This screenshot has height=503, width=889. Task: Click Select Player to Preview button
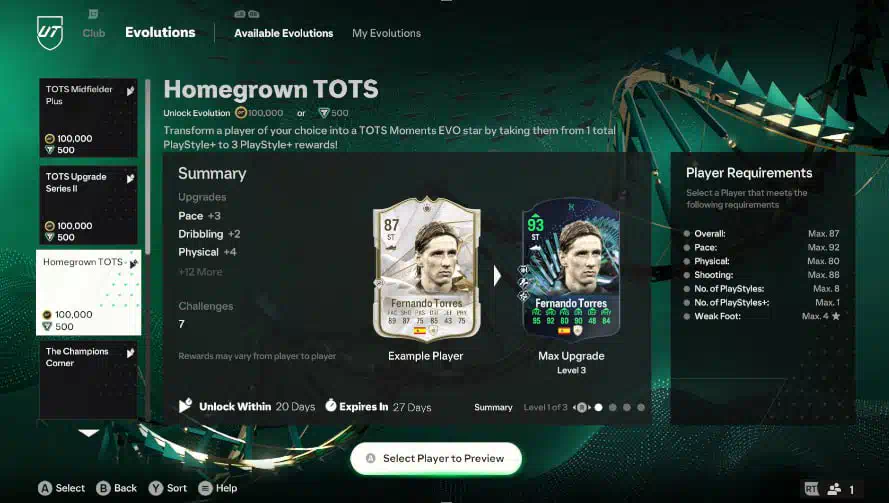pyautogui.click(x=436, y=458)
